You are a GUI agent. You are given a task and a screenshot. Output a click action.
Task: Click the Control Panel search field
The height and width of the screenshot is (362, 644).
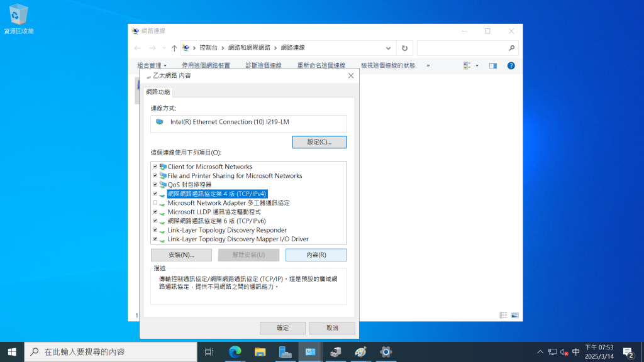(x=467, y=48)
